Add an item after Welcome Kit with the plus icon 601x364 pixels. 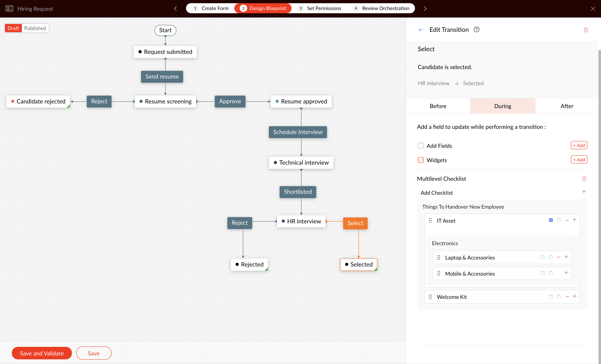[x=574, y=296]
